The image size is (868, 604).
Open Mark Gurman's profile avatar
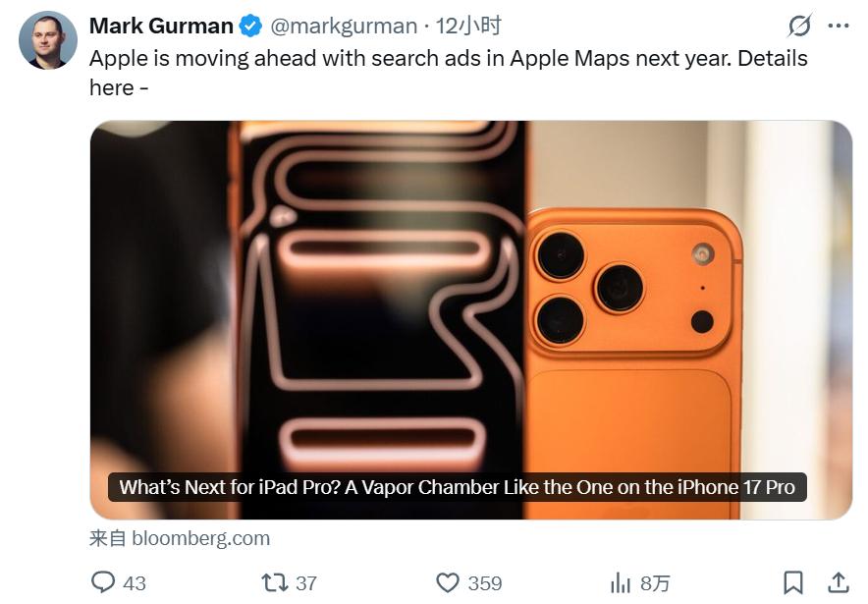click(x=48, y=40)
